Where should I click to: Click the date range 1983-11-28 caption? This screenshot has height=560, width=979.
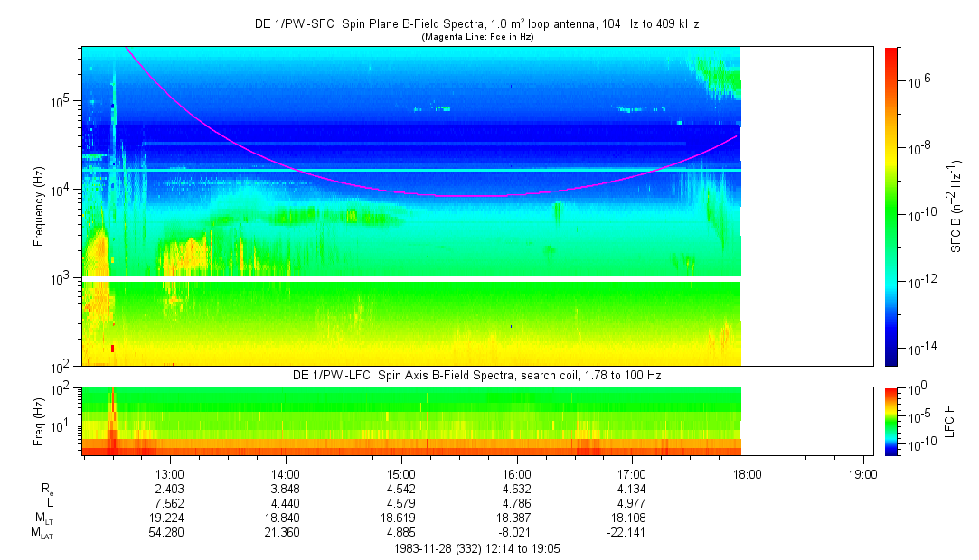[x=475, y=548]
